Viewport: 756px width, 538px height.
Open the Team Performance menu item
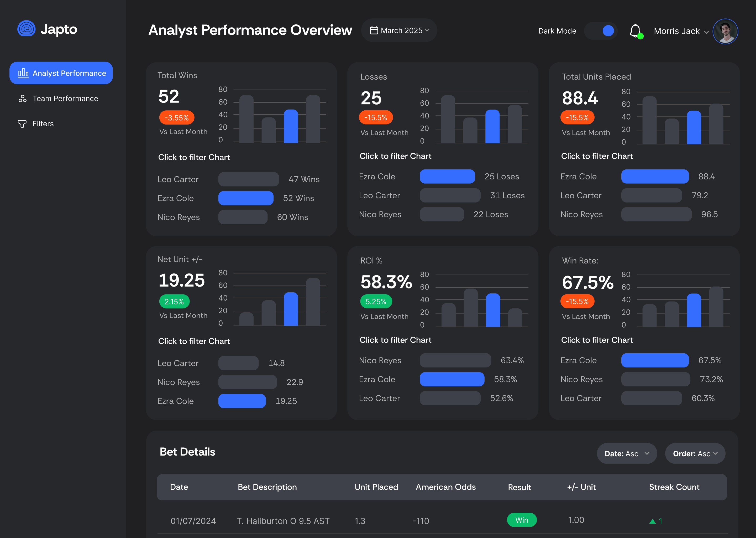coord(65,99)
